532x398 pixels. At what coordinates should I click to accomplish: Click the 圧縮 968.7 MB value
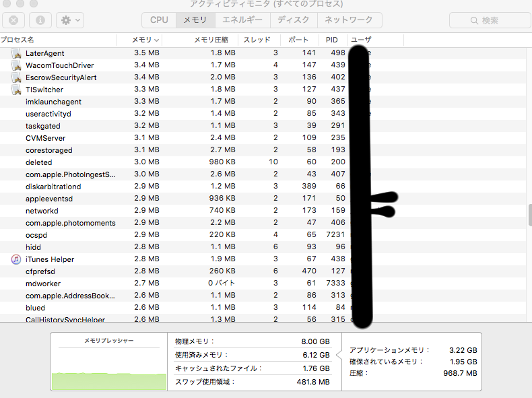click(460, 373)
